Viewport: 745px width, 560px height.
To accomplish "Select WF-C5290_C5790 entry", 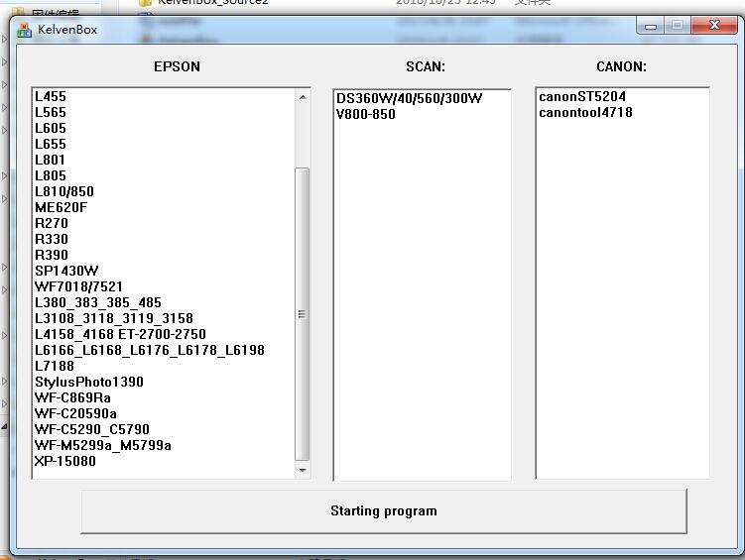I will pyautogui.click(x=91, y=429).
